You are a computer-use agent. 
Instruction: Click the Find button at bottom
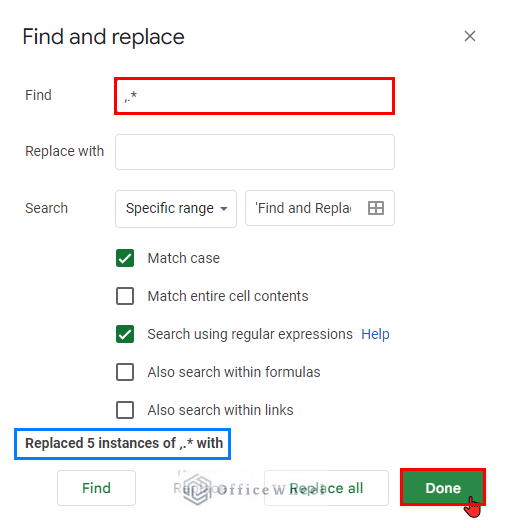pyautogui.click(x=96, y=488)
